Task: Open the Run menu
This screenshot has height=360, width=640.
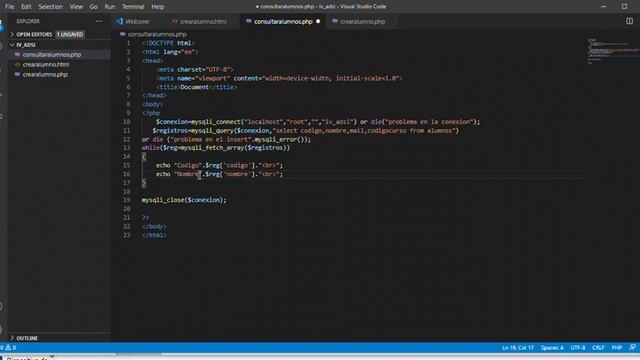Action: tap(110, 7)
